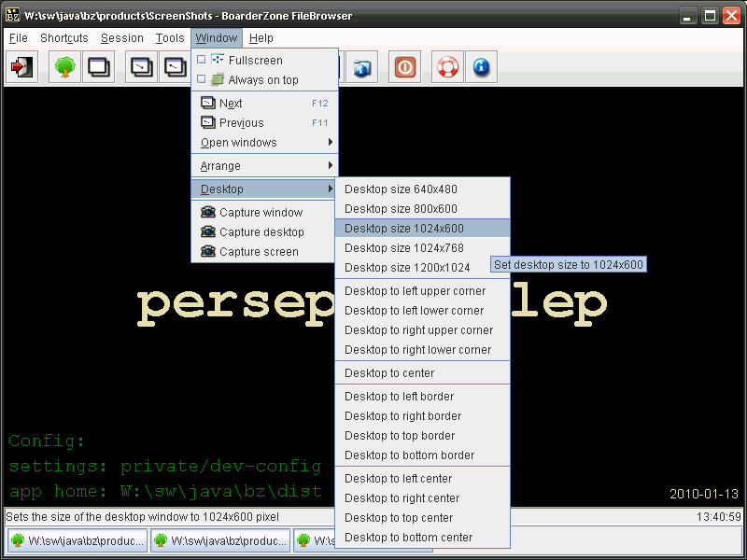Set Desktop size 1024x768
The width and height of the screenshot is (747, 560).
click(423, 247)
